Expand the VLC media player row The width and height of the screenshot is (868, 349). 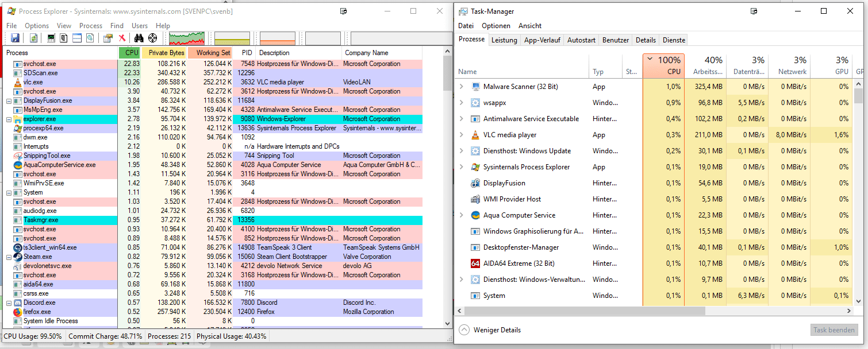tap(461, 135)
